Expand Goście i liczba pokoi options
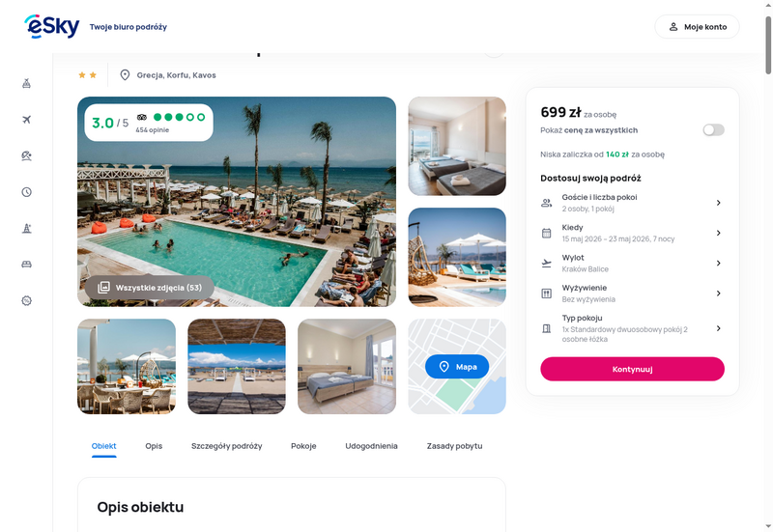The width and height of the screenshot is (773, 532). [x=632, y=203]
